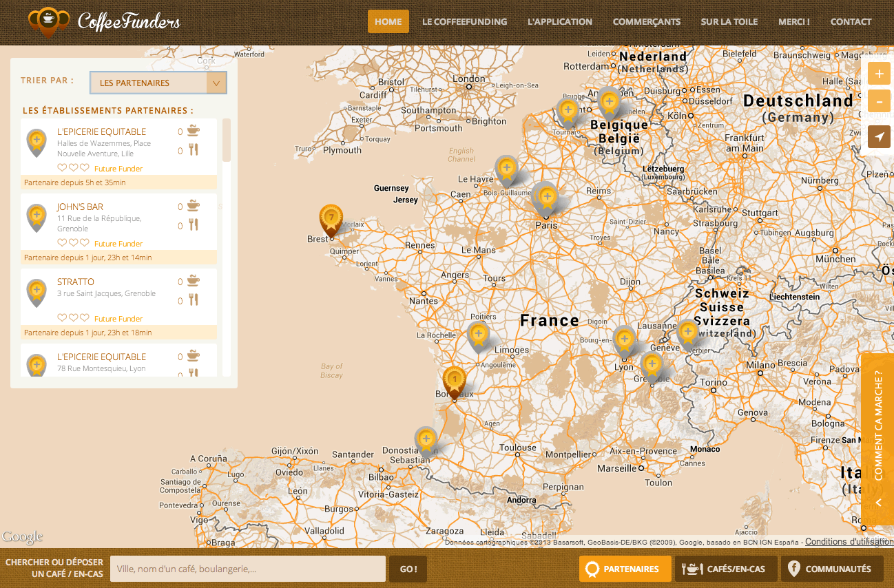Open John's Bar listing title
The width and height of the screenshot is (894, 588).
(80, 207)
